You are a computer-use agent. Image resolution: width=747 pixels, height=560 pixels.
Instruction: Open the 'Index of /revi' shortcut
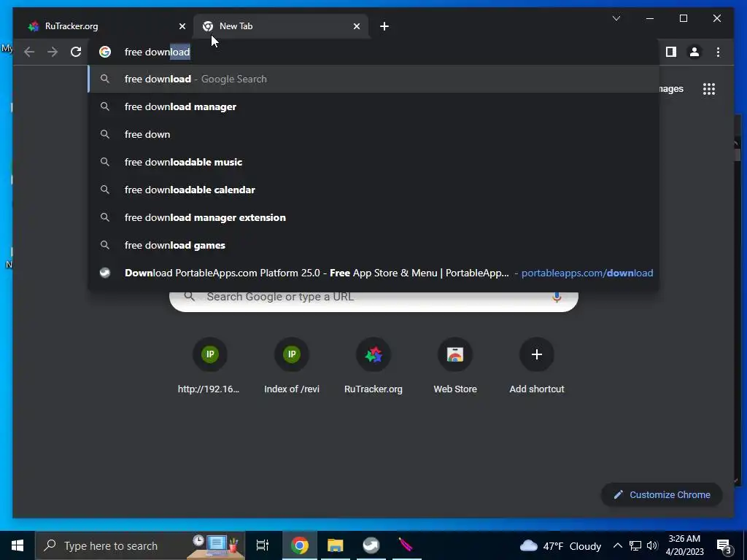coord(292,367)
